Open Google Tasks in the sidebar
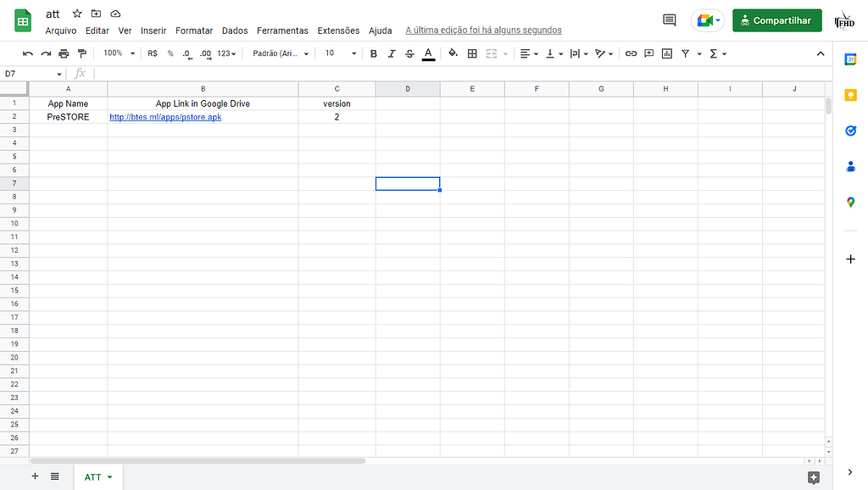The width and height of the screenshot is (868, 490). [850, 131]
